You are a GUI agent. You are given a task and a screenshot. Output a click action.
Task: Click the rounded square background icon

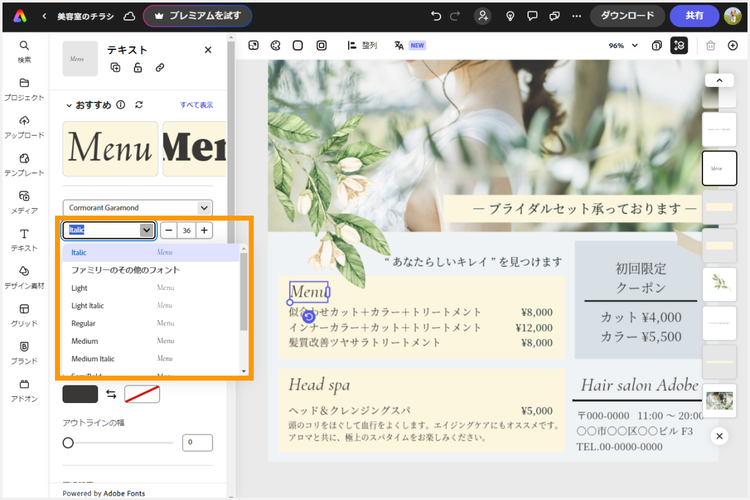(298, 45)
